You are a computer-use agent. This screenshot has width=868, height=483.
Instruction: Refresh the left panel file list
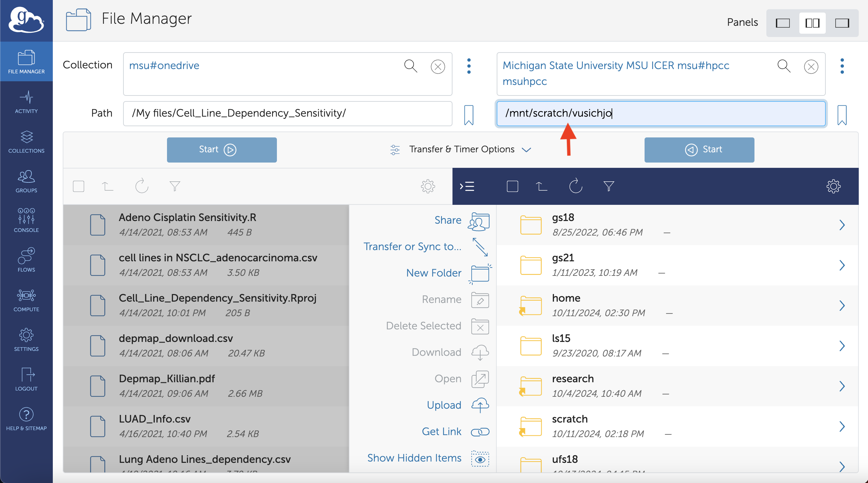tap(142, 186)
